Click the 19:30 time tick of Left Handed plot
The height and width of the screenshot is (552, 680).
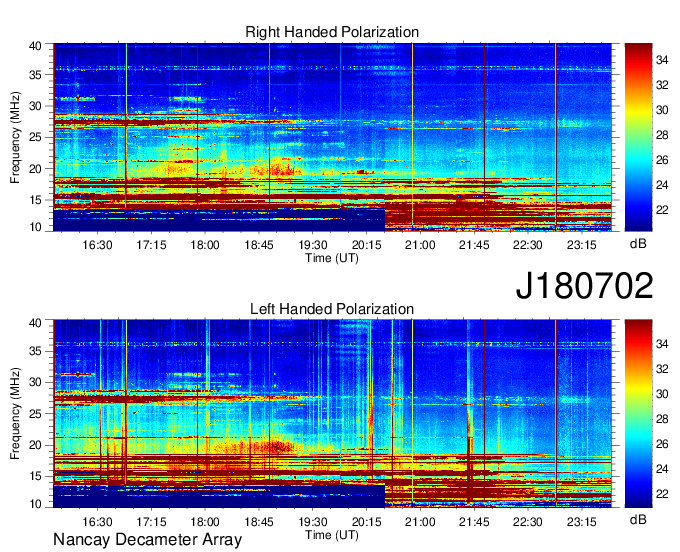313,522
